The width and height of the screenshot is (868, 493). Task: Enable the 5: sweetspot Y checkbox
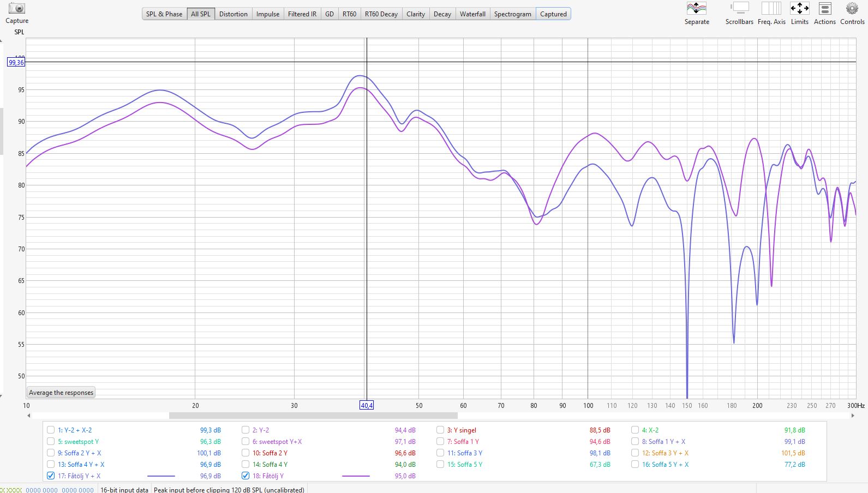coord(51,441)
